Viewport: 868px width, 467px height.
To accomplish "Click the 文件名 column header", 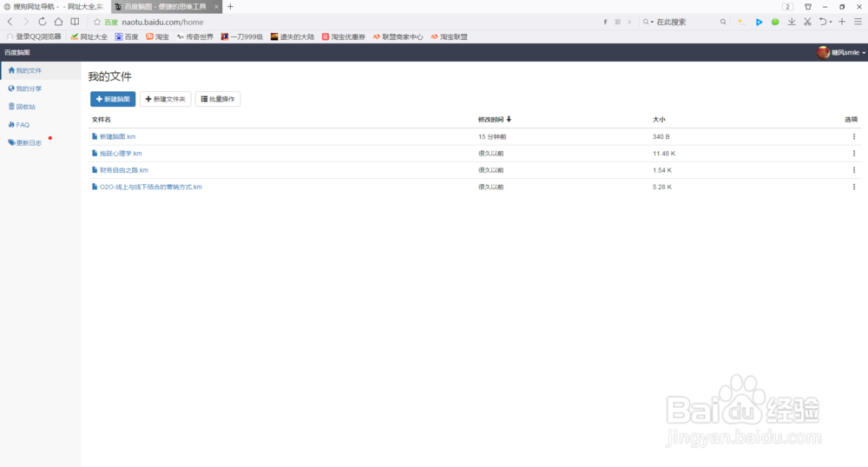I will click(x=102, y=120).
